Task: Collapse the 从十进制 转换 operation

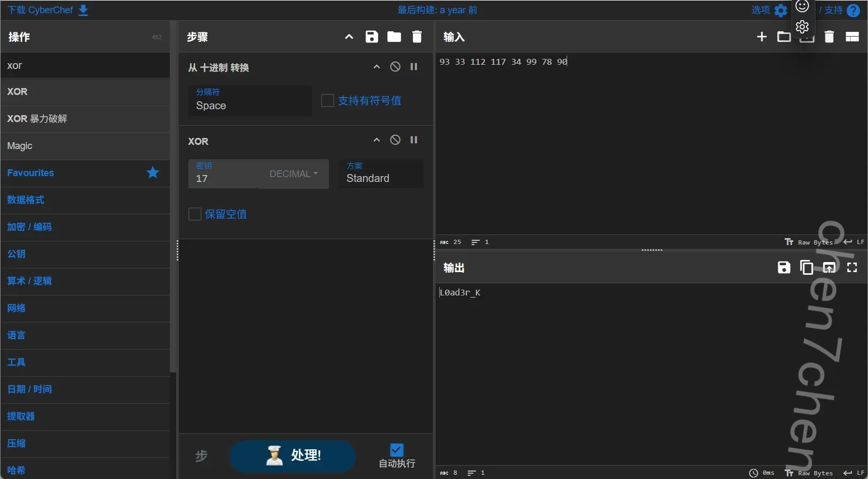Action: tap(377, 67)
